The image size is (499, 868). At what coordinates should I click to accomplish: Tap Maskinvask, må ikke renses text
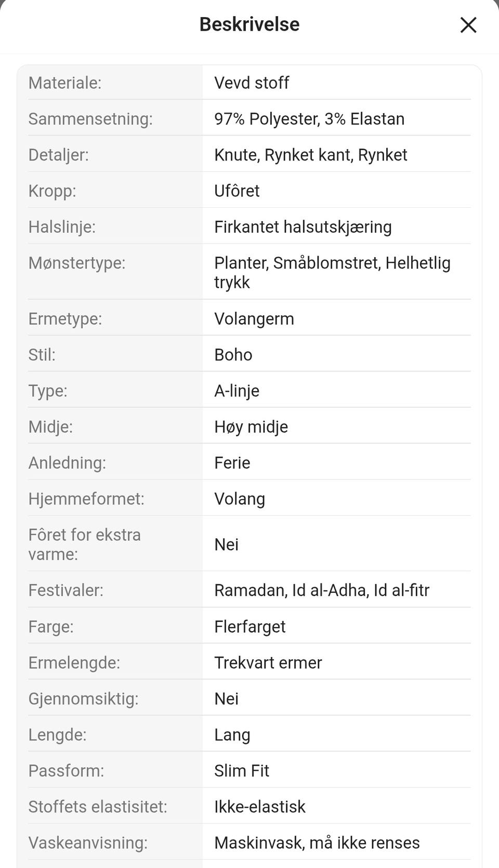point(317,843)
